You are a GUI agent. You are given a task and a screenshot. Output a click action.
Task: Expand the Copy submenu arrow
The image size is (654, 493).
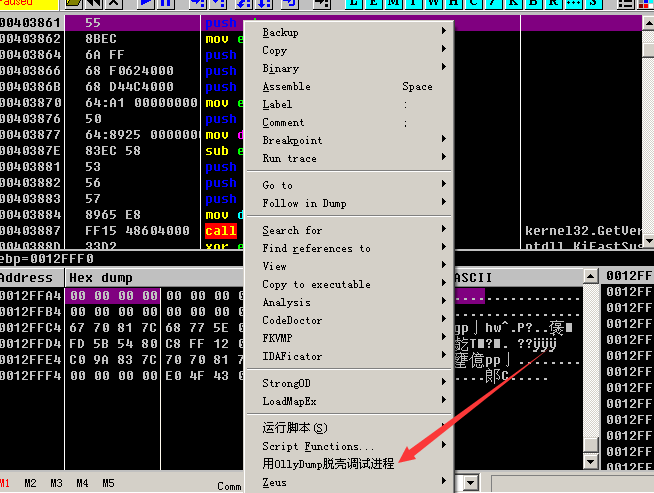[444, 49]
